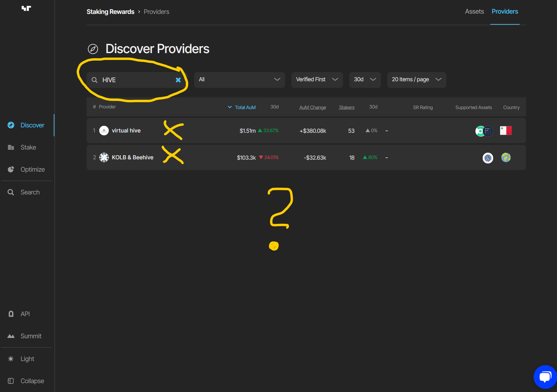
Task: Click KOLB & Beehive's supported asset icon
Action: pos(488,158)
